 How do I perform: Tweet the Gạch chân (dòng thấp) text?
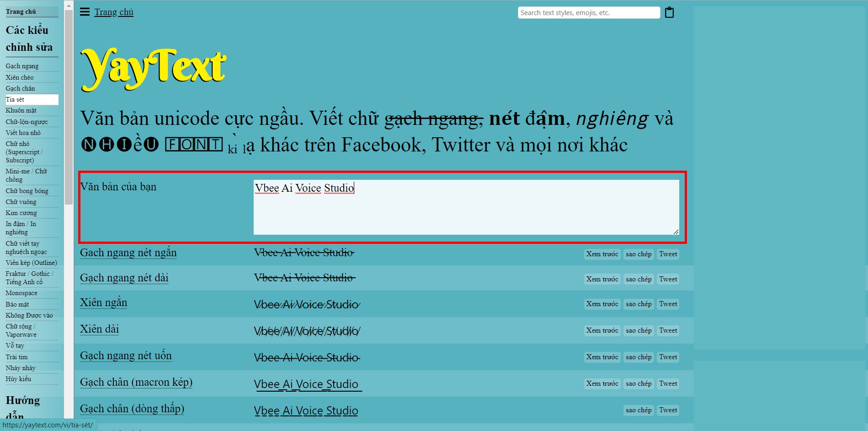(x=667, y=410)
